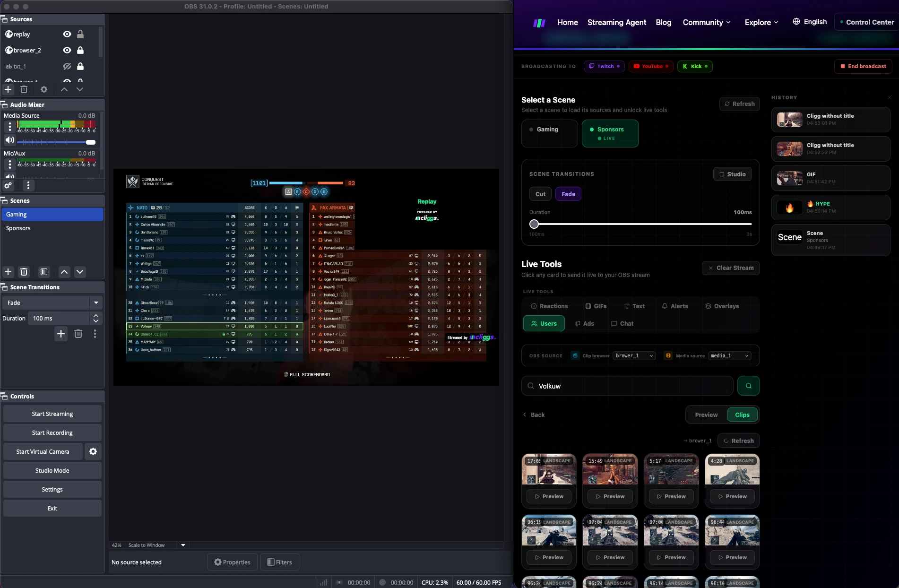Switch to Reactions live tool tab
Screen dimensions: 899x588
click(x=549, y=306)
